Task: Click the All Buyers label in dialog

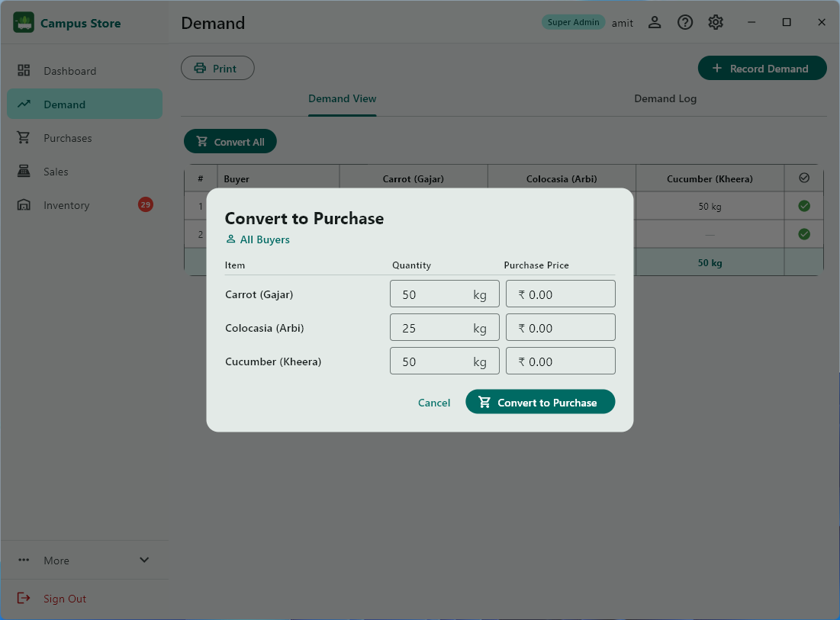Action: [x=265, y=239]
